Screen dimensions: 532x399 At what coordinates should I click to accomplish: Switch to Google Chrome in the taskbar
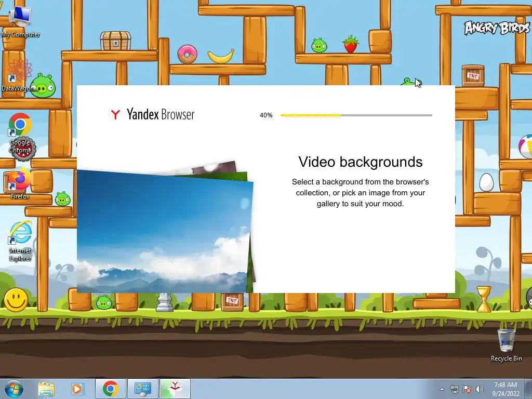[x=110, y=389]
